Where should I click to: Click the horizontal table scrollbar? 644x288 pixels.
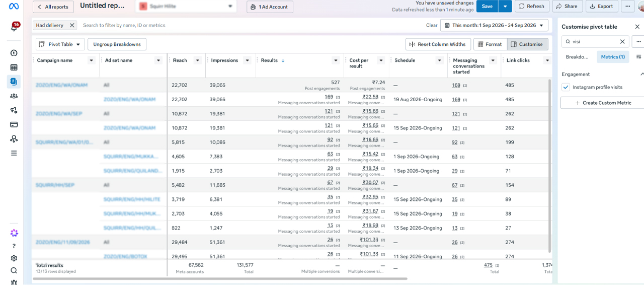coord(220,278)
